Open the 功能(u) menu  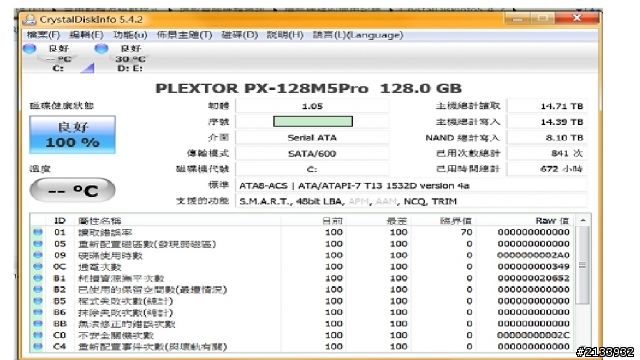(130, 35)
